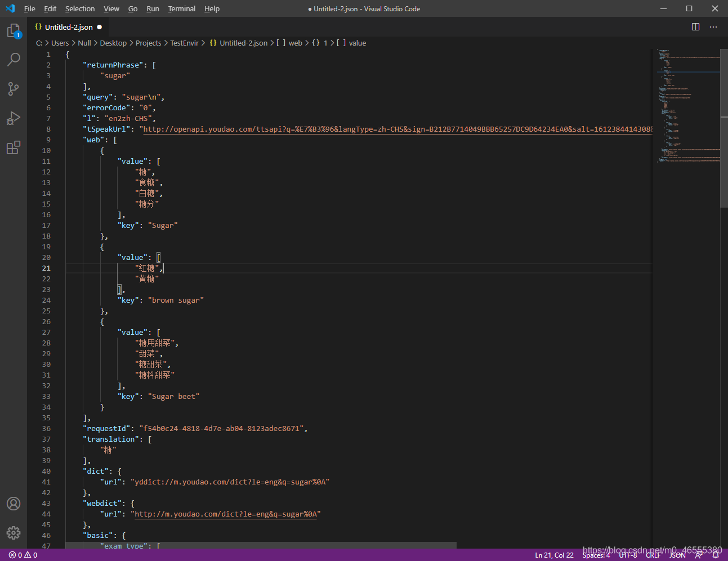Open the Source Control view icon
The image size is (728, 561).
coord(14,88)
